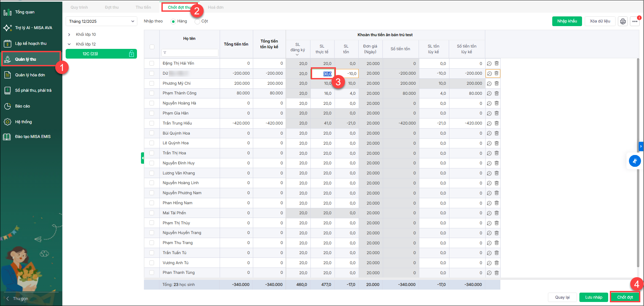Tick the checkbox for Phạm Thành Công
Image resolution: width=644 pixels, height=306 pixels.
point(152,93)
